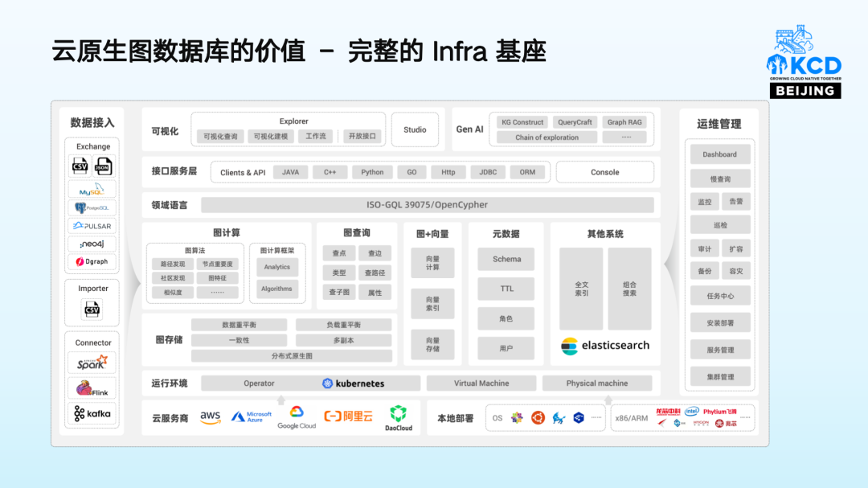Image resolution: width=868 pixels, height=488 pixels.
Task: Select the GO client tag
Action: (x=411, y=172)
